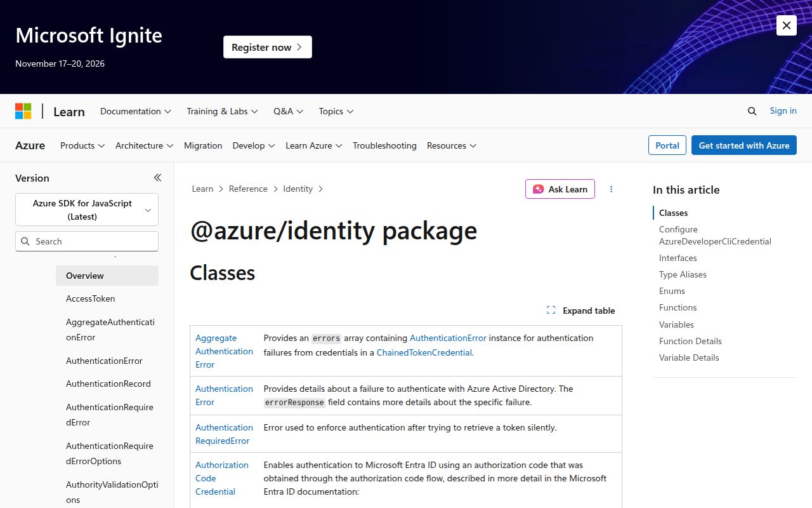Expand the Resources dropdown
This screenshot has height=508, width=812.
click(452, 145)
